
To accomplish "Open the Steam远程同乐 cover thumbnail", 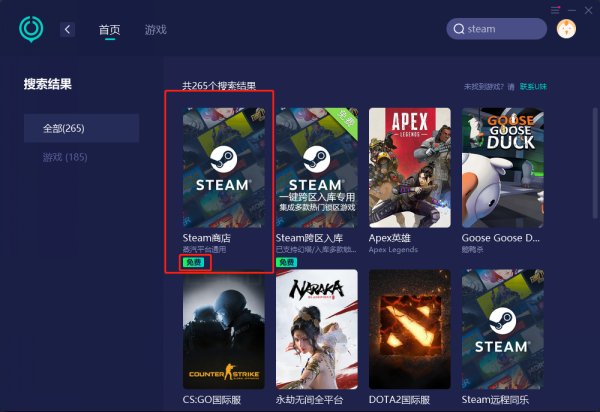I will (503, 329).
